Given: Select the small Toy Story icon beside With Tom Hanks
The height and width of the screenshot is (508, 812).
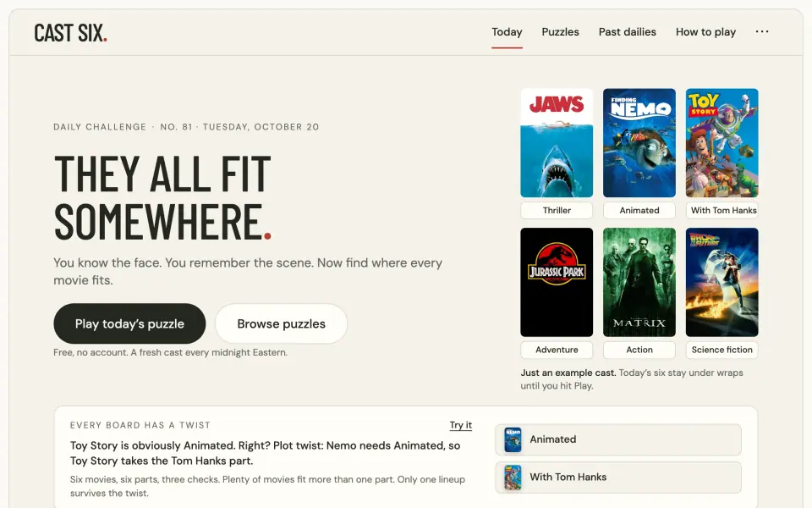Looking at the screenshot, I should click(x=513, y=478).
